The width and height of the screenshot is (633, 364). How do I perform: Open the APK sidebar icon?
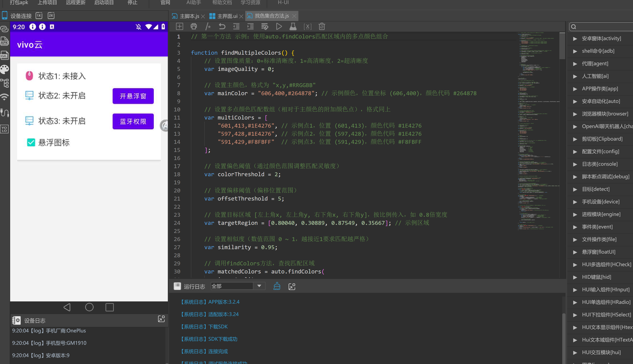coord(4,41)
